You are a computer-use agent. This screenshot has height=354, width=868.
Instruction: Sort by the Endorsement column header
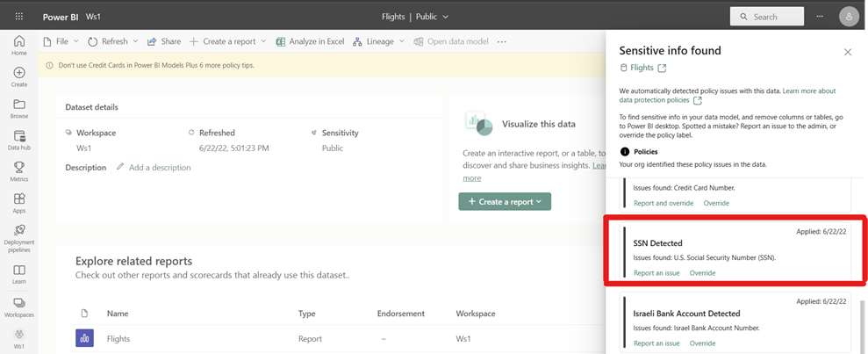click(401, 314)
